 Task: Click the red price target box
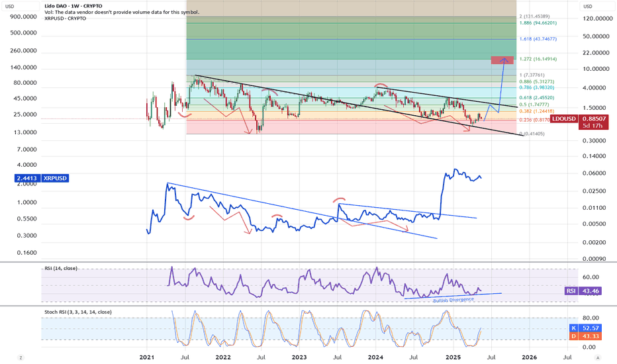click(x=504, y=61)
